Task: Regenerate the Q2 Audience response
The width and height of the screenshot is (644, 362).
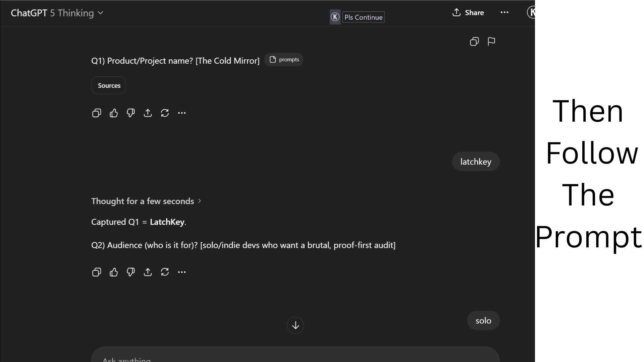Action: (x=165, y=272)
